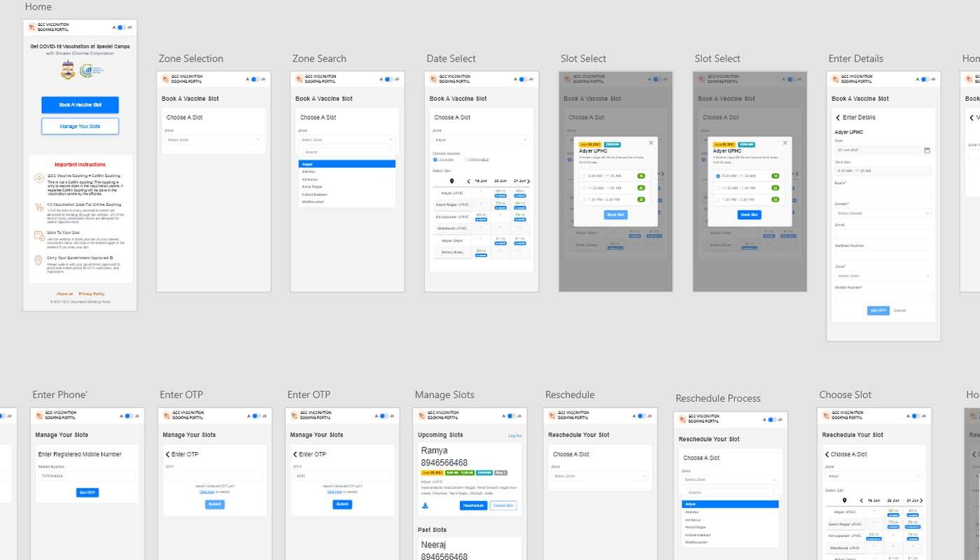Open Adyar zone dropdown in Choose Slot frame
The image size is (980, 560).
874,477
